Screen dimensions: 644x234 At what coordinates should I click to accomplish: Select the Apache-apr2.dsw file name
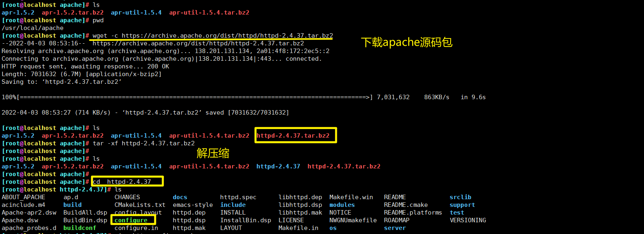(x=29, y=213)
